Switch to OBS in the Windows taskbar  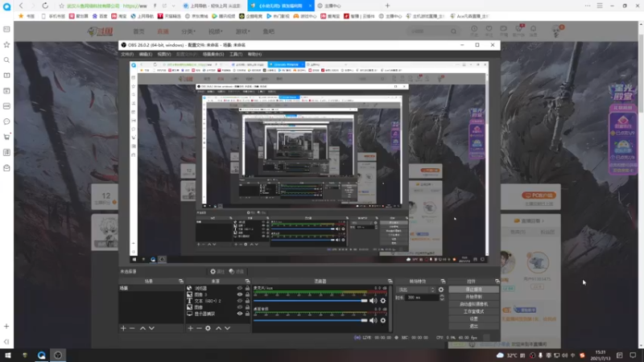point(58,355)
